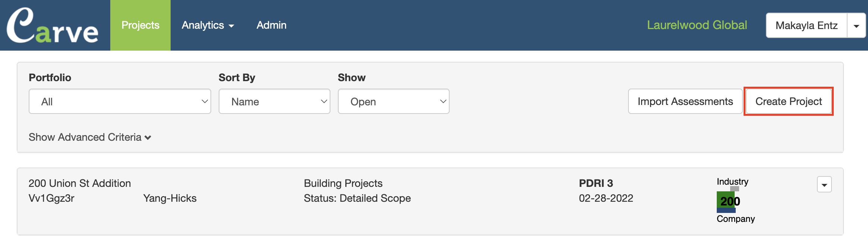Click the PDRI 3 assessment label
Viewport: 868px width, 236px height.
(x=596, y=183)
